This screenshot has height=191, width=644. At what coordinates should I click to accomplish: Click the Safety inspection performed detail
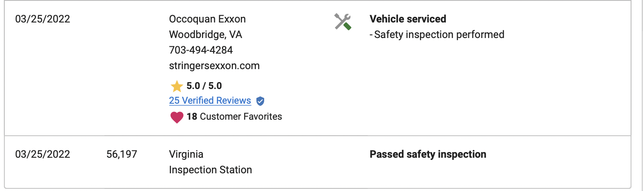coord(437,35)
